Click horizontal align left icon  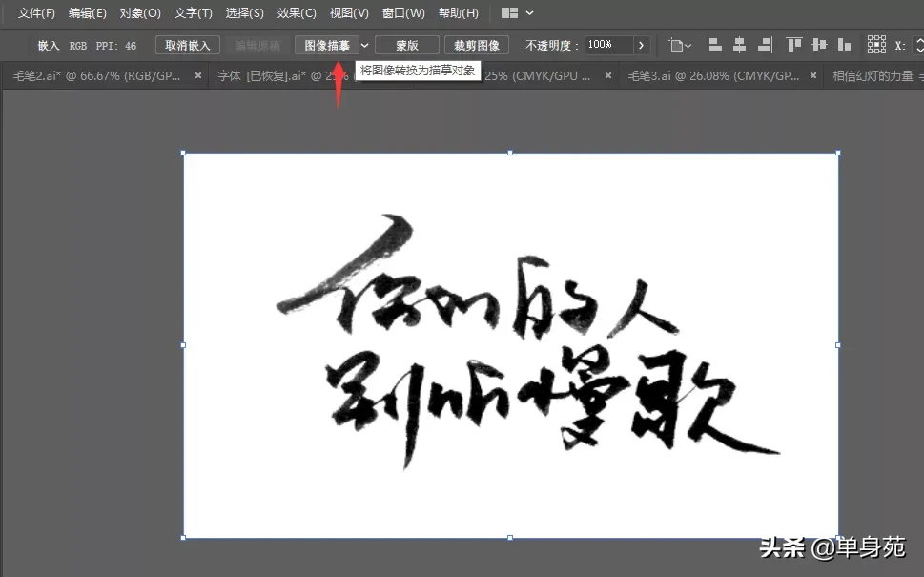714,45
